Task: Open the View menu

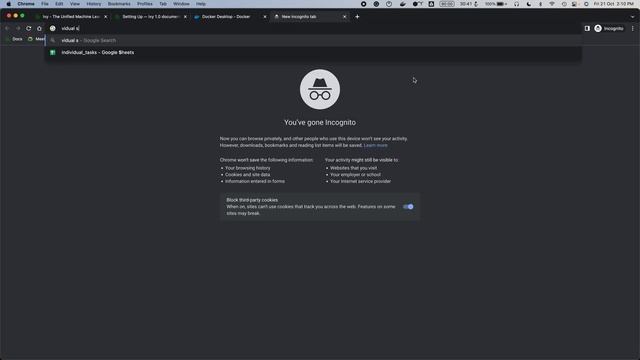Action: coord(75,4)
